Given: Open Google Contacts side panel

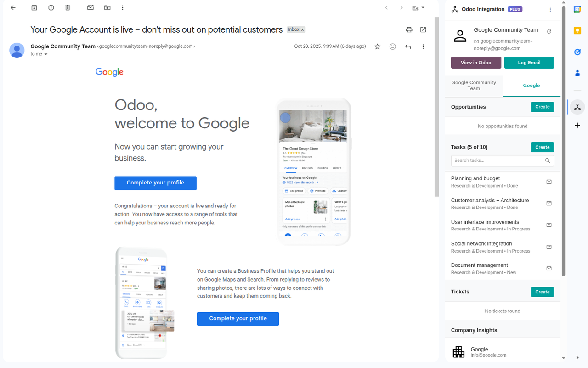Looking at the screenshot, I should point(577,73).
